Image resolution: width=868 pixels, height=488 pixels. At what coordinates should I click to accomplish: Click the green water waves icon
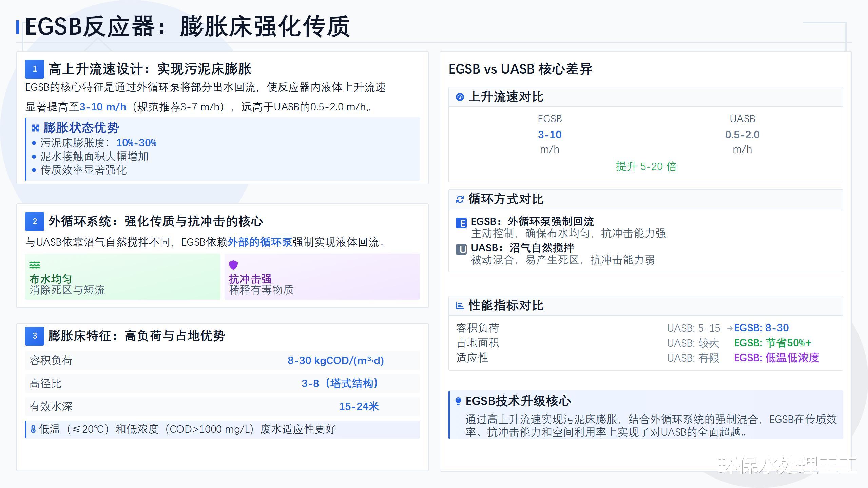point(35,265)
